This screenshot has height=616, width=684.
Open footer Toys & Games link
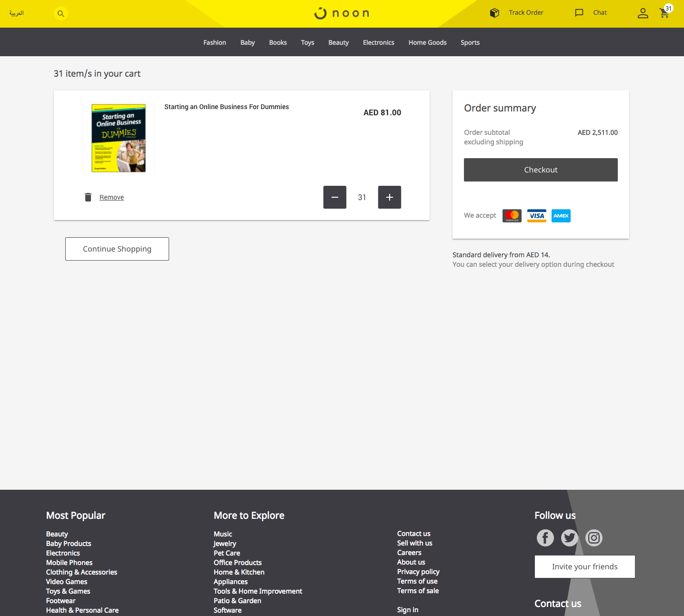pos(68,591)
